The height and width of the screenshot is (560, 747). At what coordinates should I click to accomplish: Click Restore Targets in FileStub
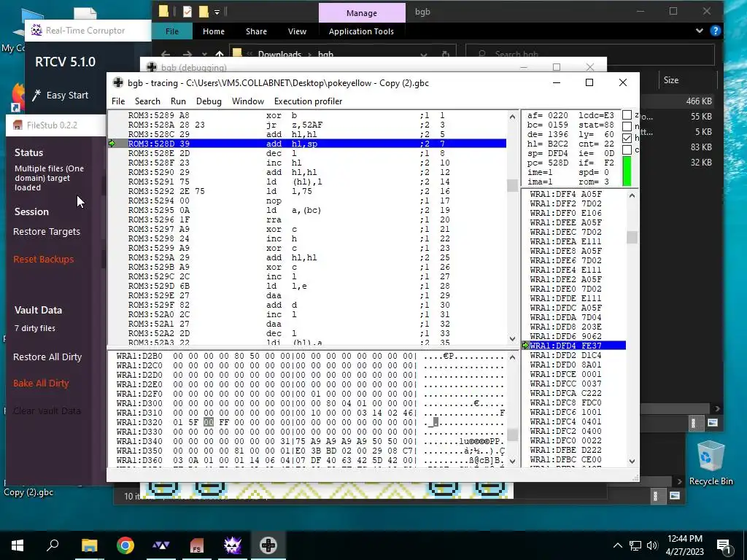coord(47,231)
